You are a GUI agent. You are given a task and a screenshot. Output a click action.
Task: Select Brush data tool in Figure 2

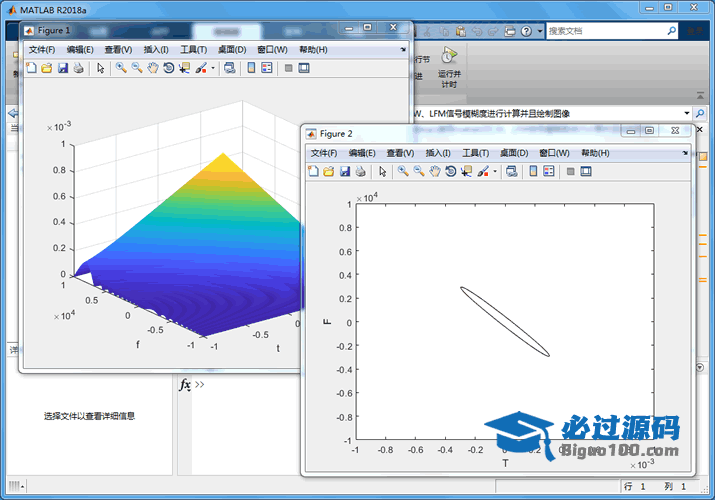(483, 171)
